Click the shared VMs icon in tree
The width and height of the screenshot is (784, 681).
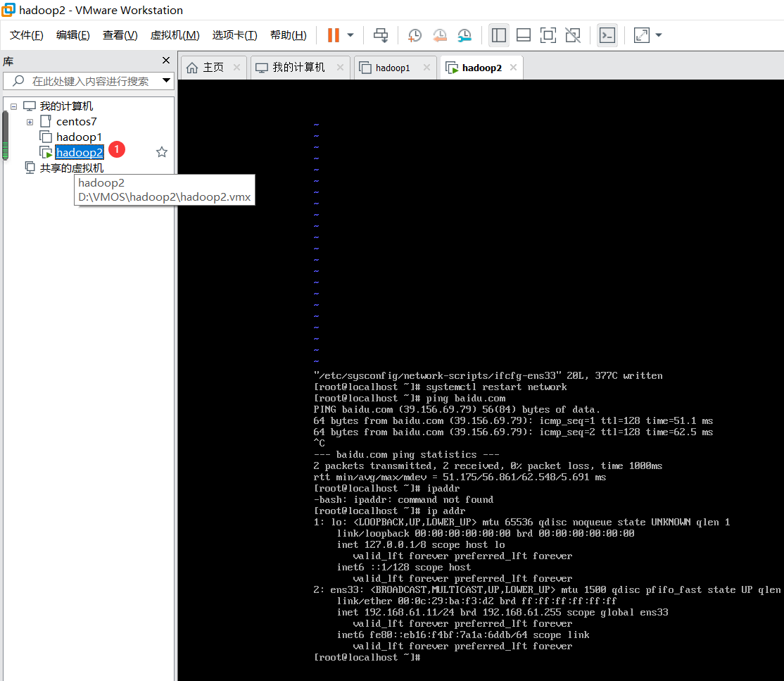click(30, 168)
